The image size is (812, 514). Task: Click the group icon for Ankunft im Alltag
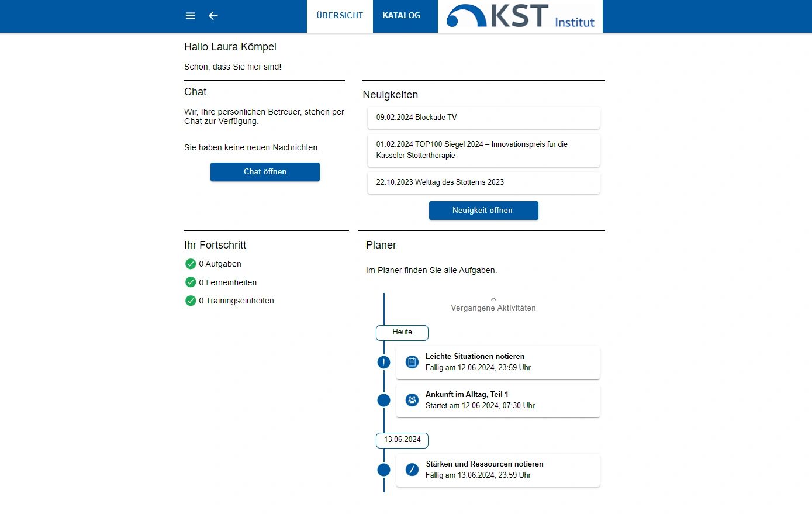point(412,401)
